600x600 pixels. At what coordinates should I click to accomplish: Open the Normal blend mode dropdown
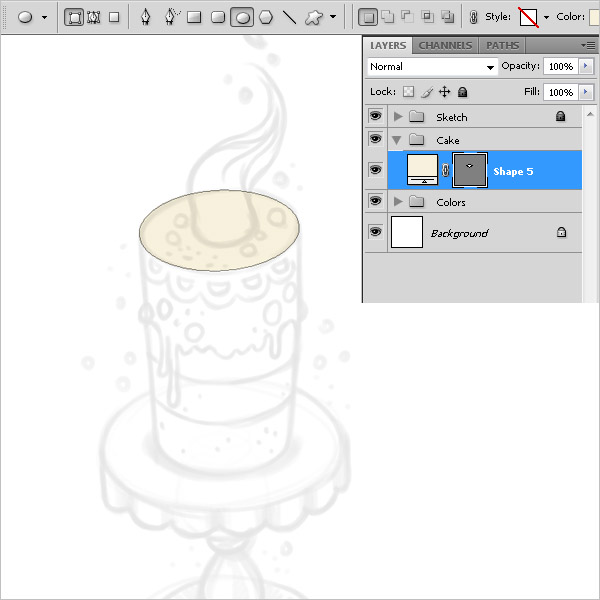(432, 67)
